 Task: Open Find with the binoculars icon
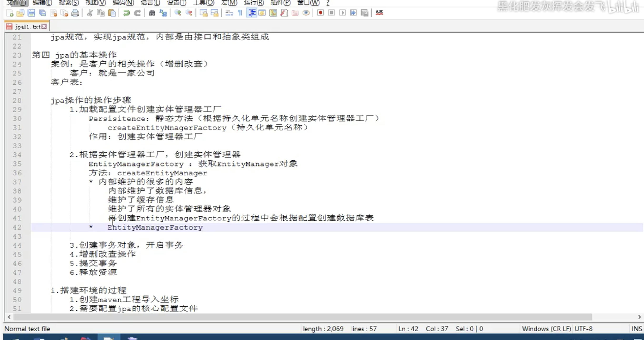(x=152, y=13)
